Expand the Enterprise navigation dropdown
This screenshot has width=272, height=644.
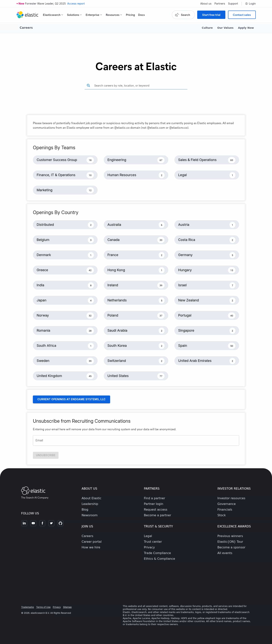click(93, 15)
